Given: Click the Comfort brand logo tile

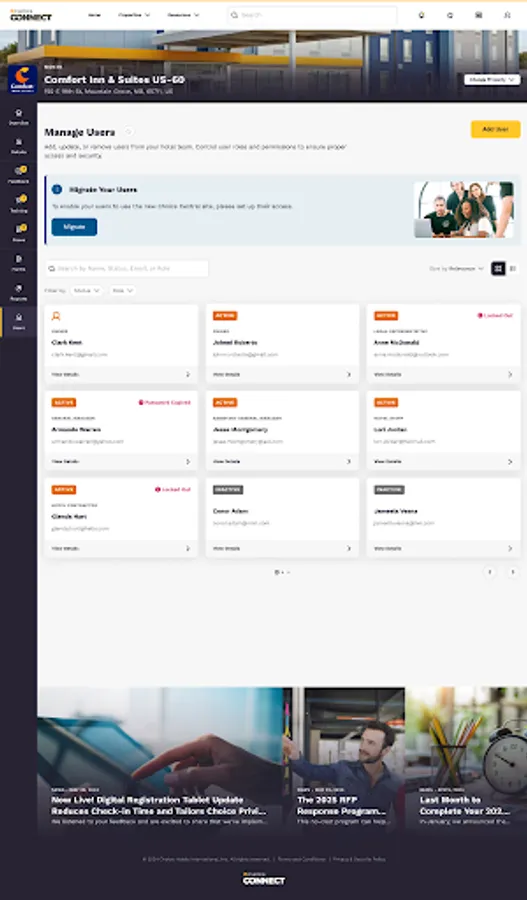Looking at the screenshot, I should coord(22,79).
